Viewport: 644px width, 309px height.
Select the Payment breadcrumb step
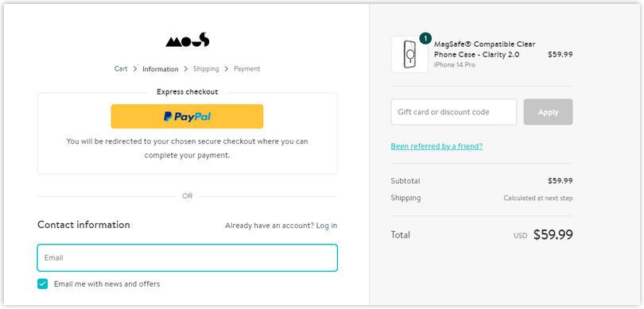[246, 69]
